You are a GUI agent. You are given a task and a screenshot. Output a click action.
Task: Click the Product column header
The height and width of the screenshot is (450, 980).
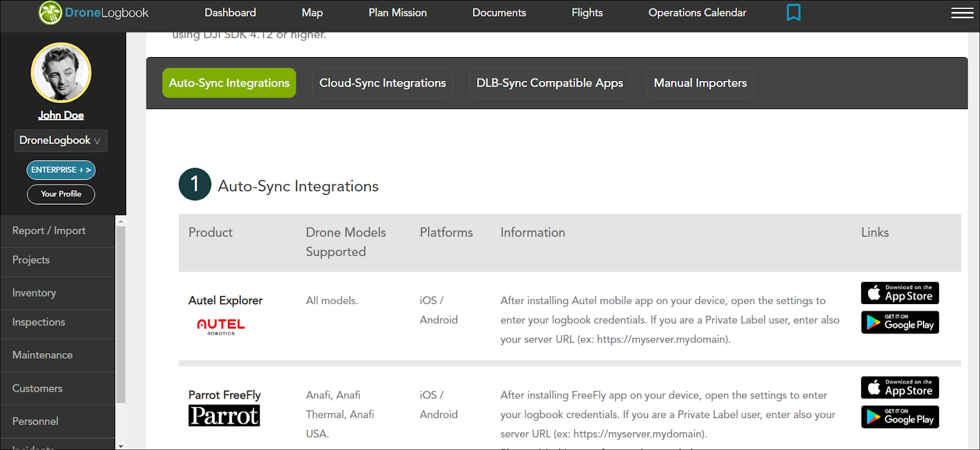coord(210,232)
